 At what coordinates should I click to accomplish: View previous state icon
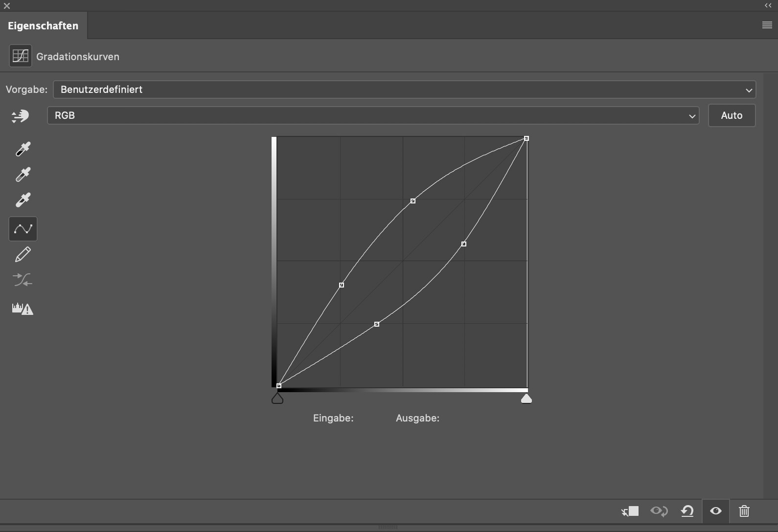click(659, 511)
